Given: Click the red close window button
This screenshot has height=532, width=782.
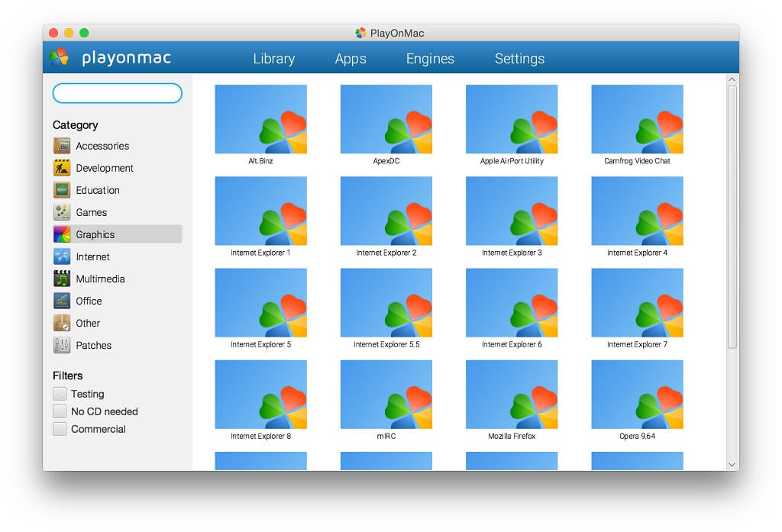Looking at the screenshot, I should (53, 33).
